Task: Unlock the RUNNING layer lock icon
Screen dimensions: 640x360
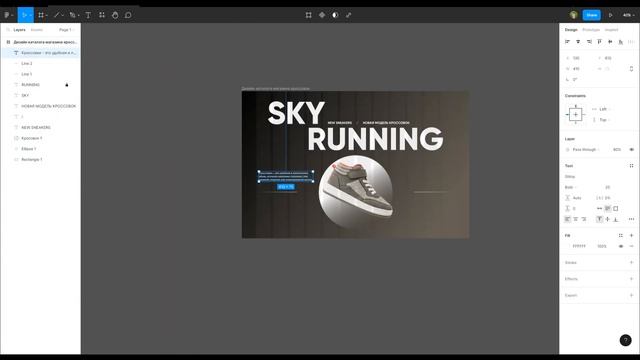Action: 67,85
